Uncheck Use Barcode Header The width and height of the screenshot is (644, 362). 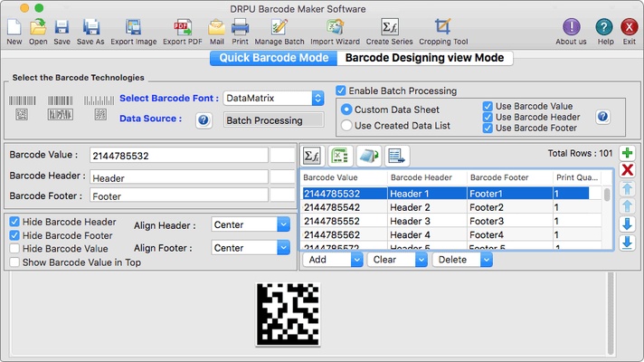pos(488,117)
